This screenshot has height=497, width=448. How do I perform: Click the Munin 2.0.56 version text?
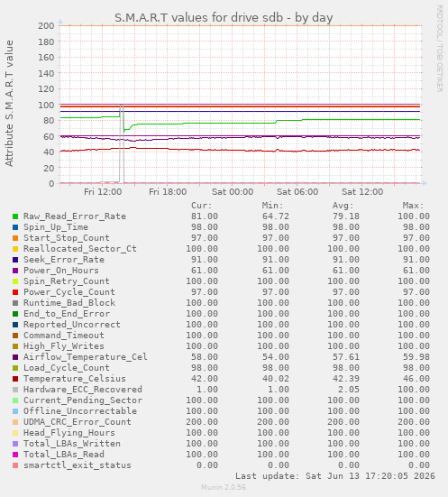pos(224,487)
